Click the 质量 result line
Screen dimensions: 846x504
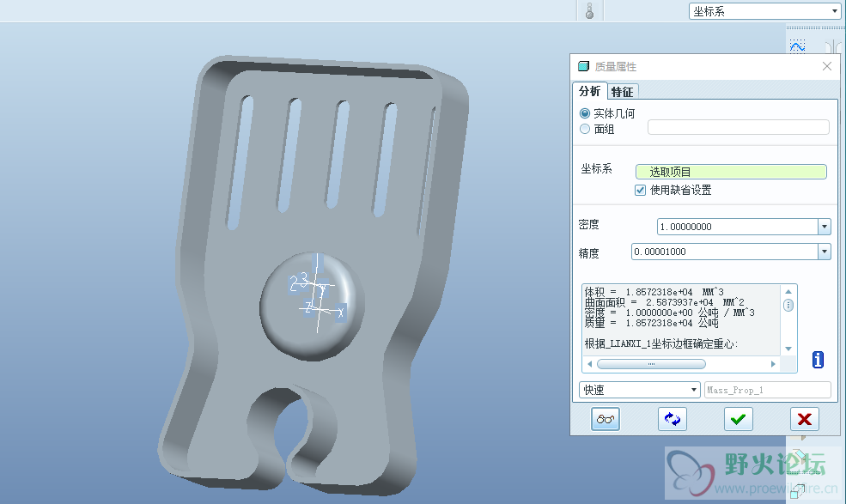(x=651, y=323)
